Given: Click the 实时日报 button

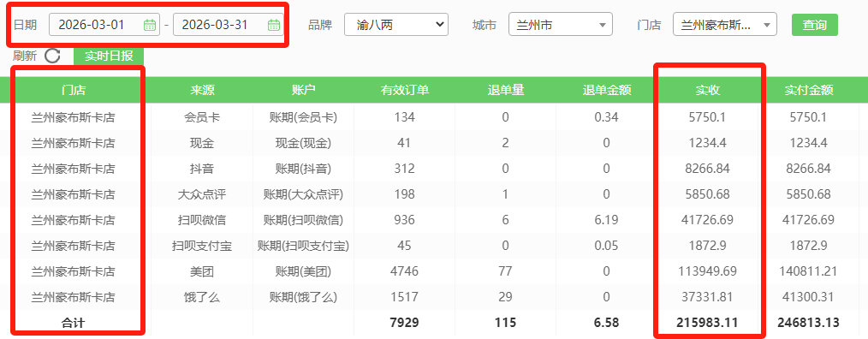Looking at the screenshot, I should tap(109, 56).
